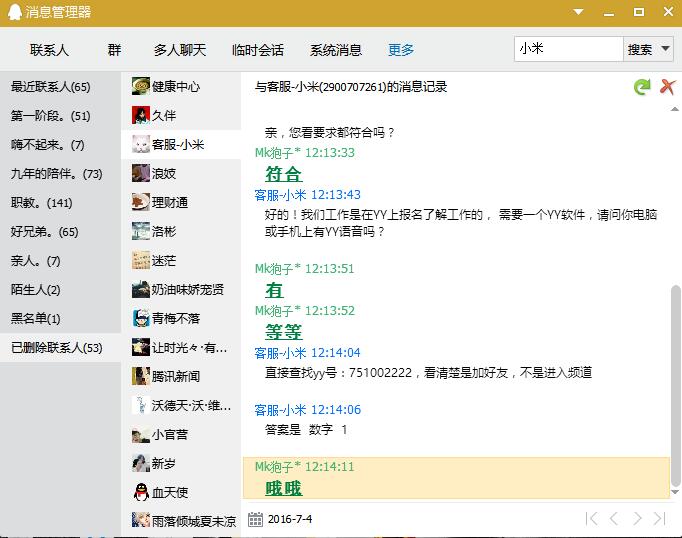Select the 健康中心 contact avatar
The height and width of the screenshot is (538, 682).
[x=140, y=86]
